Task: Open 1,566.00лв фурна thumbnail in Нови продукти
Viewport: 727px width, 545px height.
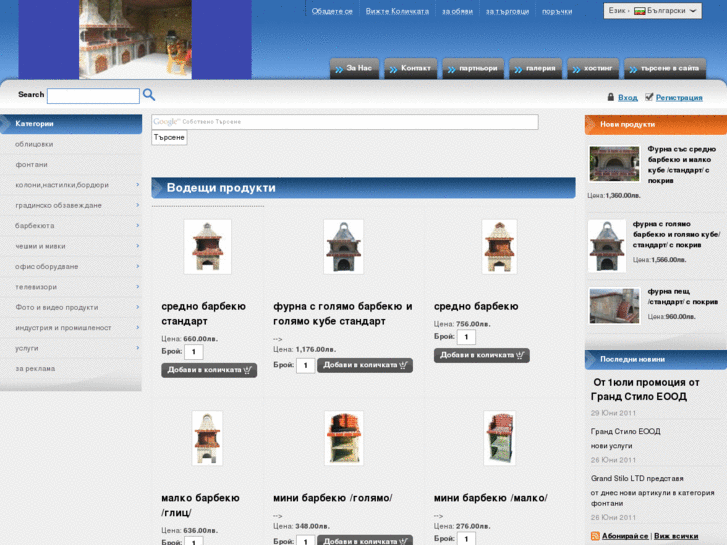Action: click(607, 246)
